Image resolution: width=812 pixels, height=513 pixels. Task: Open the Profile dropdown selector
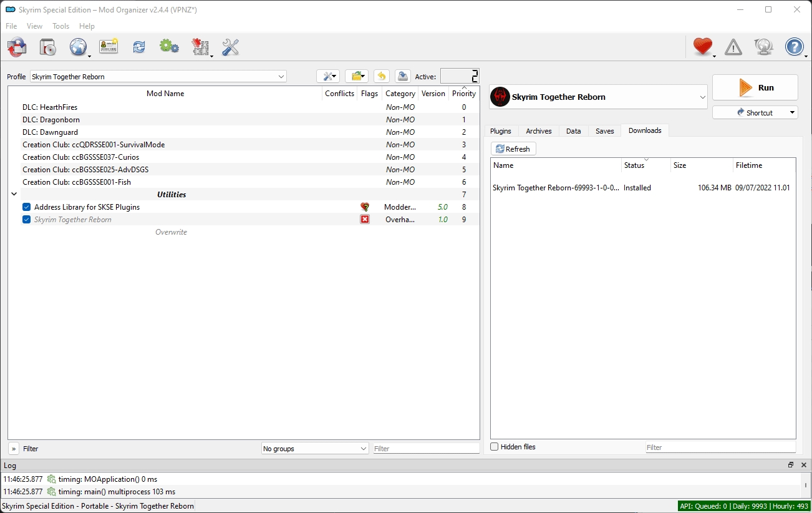[158, 77]
